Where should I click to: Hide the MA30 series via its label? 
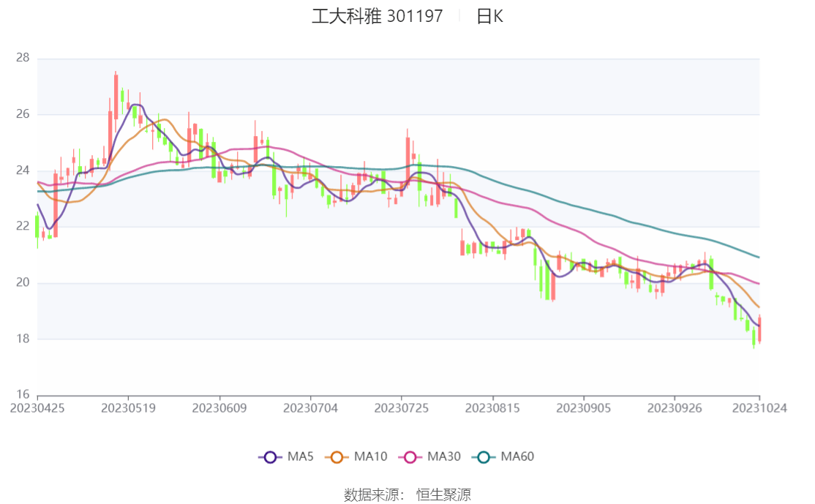[444, 457]
